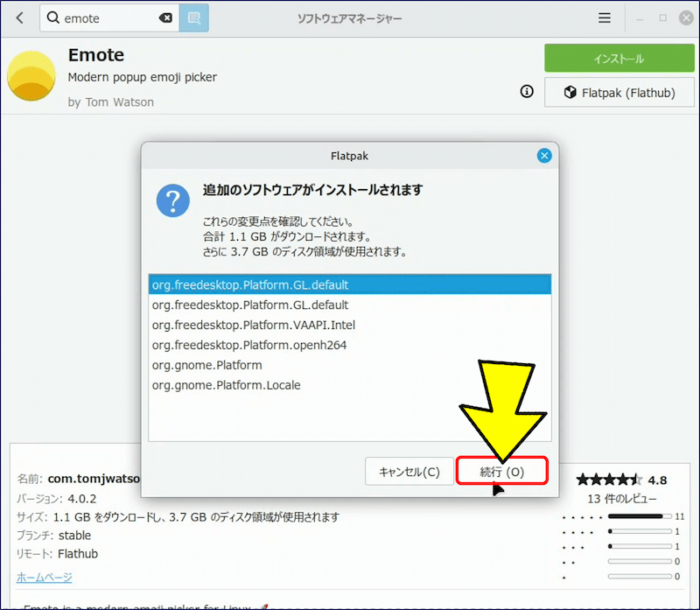Clear the search text with the erase icon
The width and height of the screenshot is (700, 610).
tap(165, 18)
